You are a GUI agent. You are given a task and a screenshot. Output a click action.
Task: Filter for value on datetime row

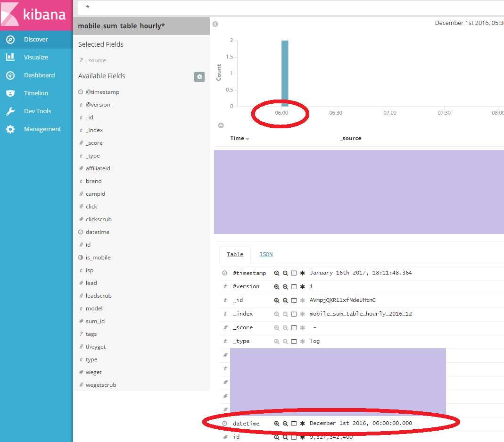click(x=276, y=424)
